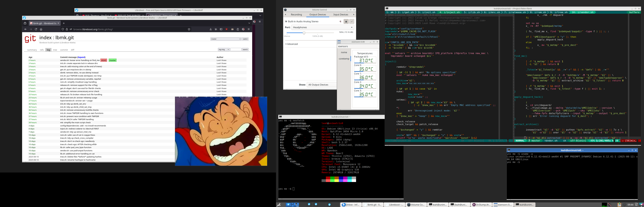Click the git logo
Image resolution: width=644 pixels, height=207 pixels.
point(30,39)
